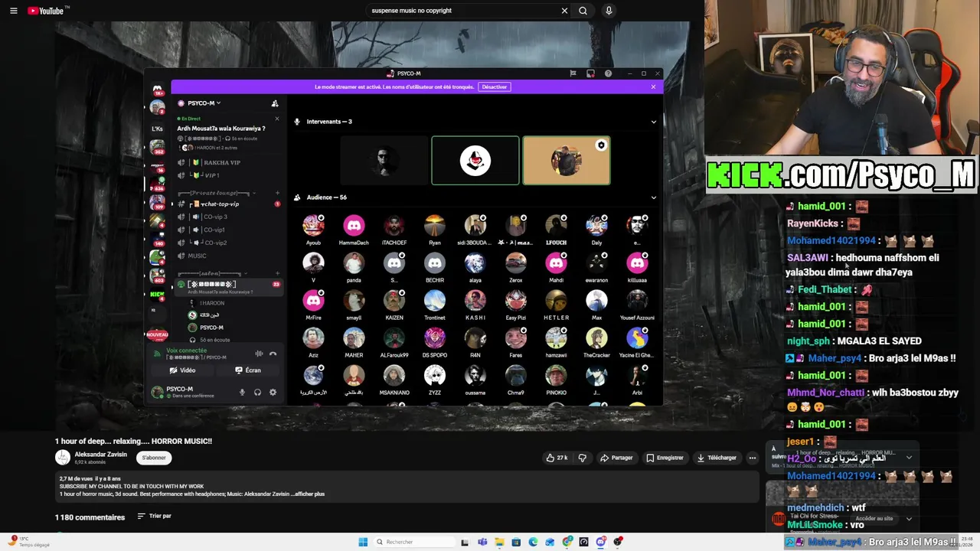Image resolution: width=980 pixels, height=551 pixels.
Task: Open the L'Ks server in the sidebar
Action: point(157,128)
